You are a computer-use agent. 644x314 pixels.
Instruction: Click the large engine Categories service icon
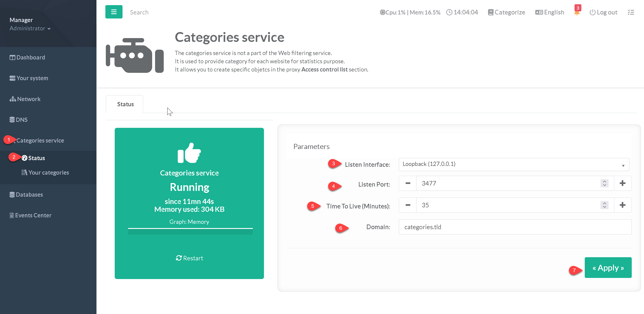coord(135,55)
